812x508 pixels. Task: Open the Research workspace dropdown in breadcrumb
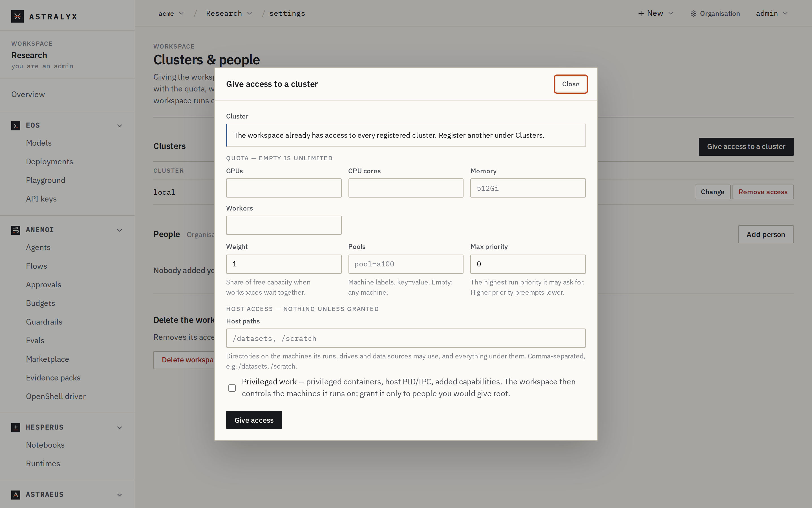pyautogui.click(x=229, y=14)
